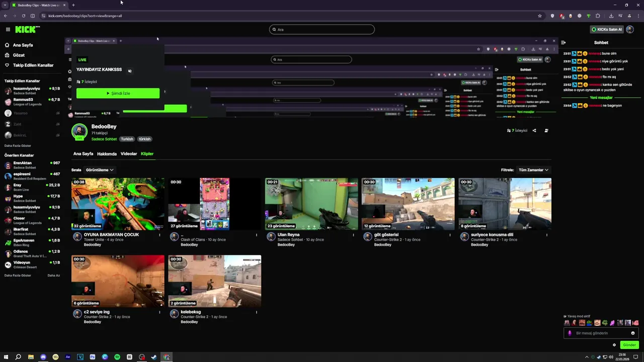
Task: Play the göt gösterisi clip thumbnail
Action: (x=408, y=204)
